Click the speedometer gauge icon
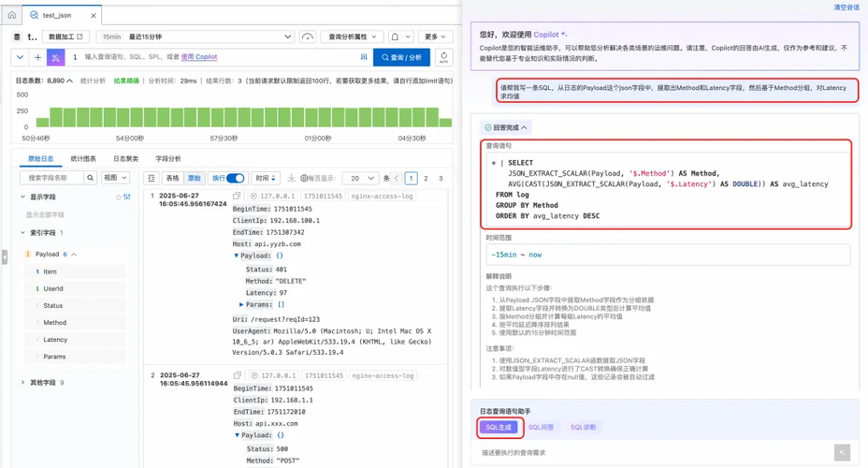This screenshot has width=868, height=468. click(x=307, y=37)
